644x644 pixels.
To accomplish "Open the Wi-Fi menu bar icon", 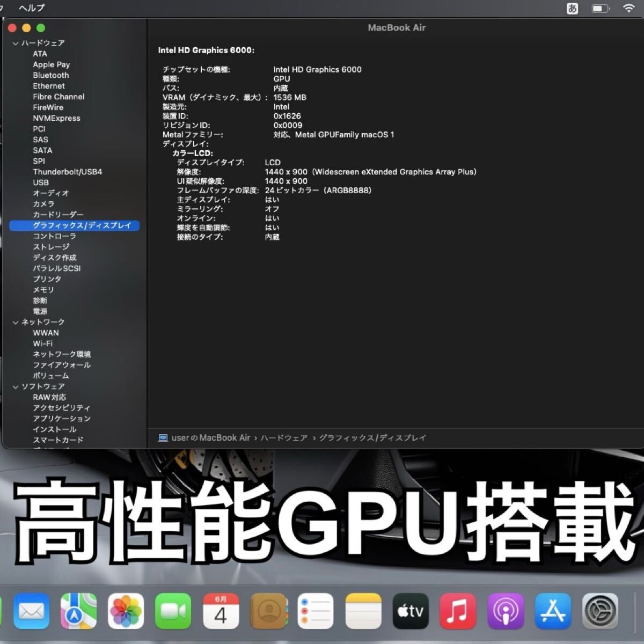I will pyautogui.click(x=628, y=9).
